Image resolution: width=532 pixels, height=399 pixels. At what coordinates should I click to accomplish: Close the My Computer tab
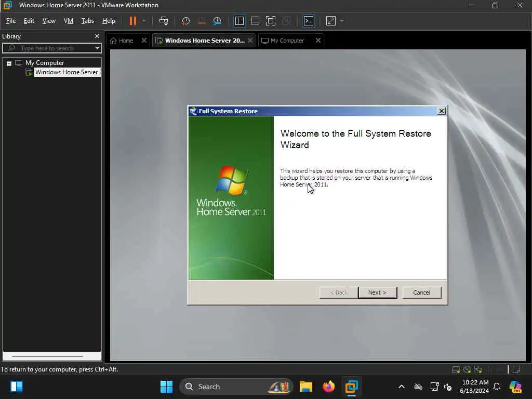tap(318, 41)
